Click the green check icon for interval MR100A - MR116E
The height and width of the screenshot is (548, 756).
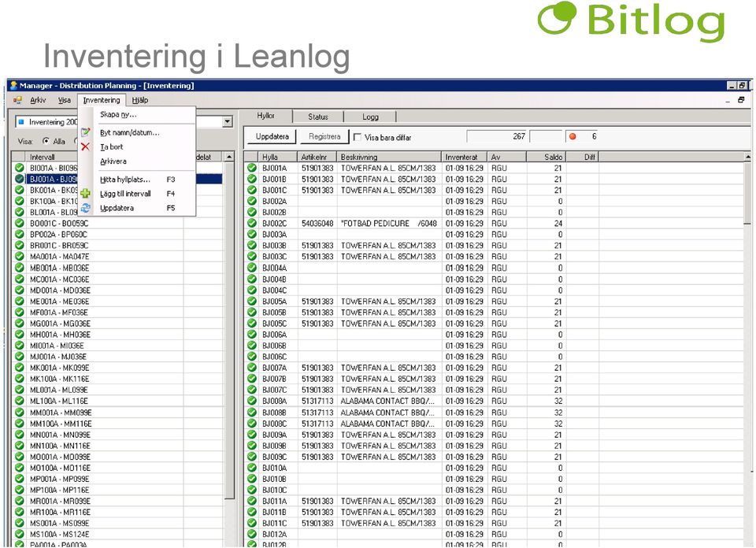(x=19, y=513)
